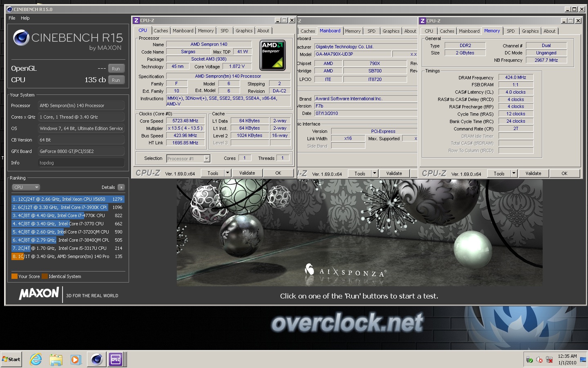Run the CPU test

click(x=116, y=80)
